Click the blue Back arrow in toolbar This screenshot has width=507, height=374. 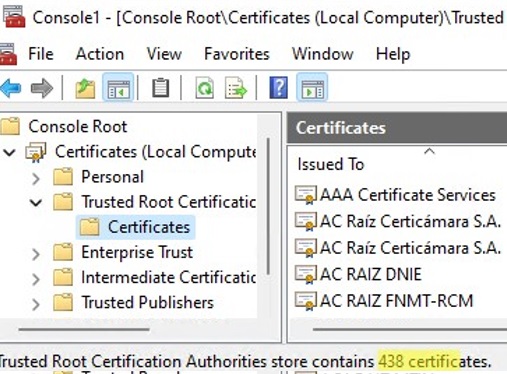click(x=11, y=88)
